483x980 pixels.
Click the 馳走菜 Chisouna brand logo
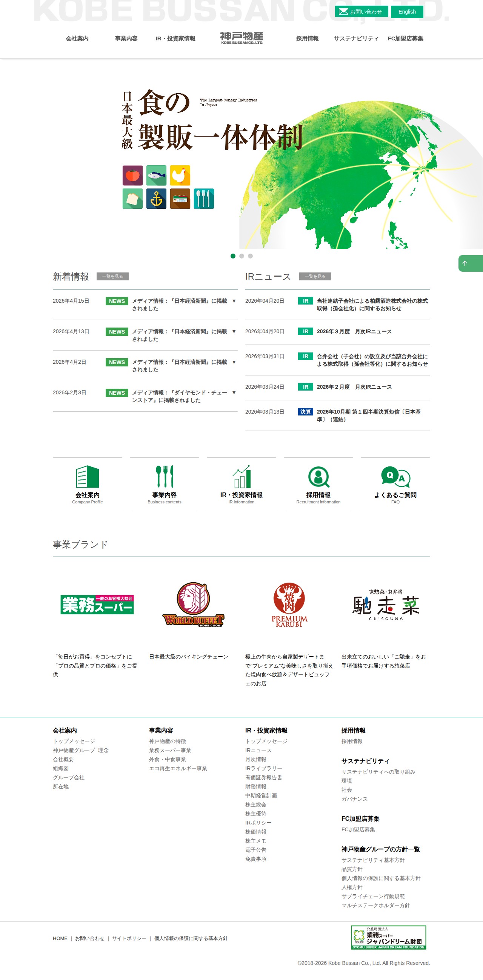click(x=386, y=605)
